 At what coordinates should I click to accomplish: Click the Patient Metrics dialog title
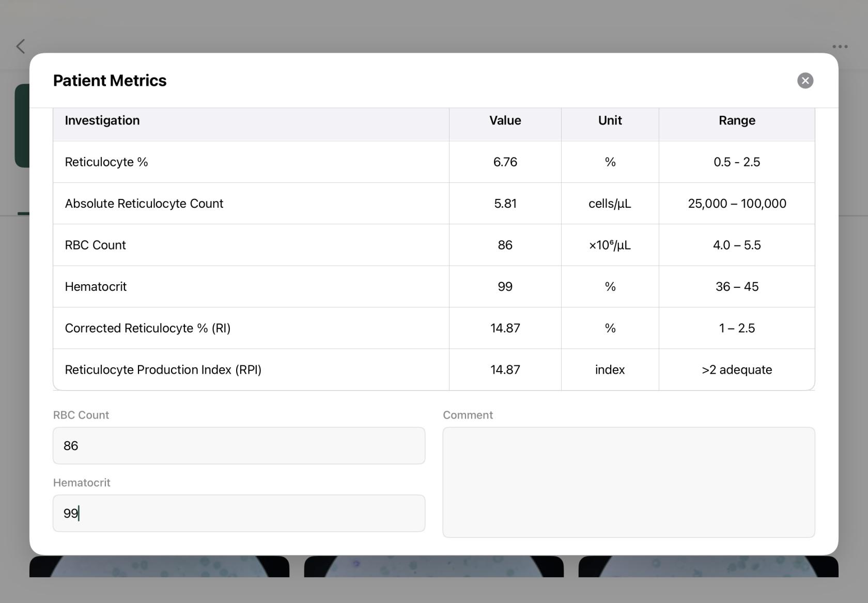click(x=110, y=81)
